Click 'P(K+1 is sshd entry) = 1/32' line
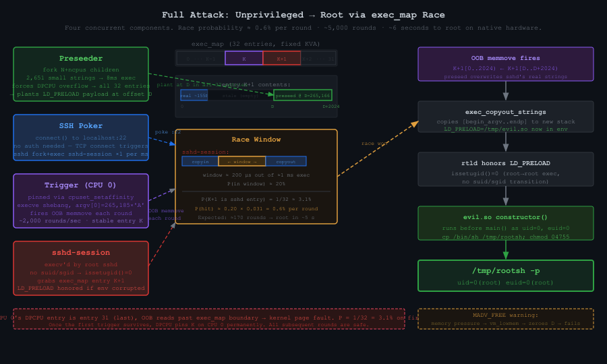The width and height of the screenshot is (607, 364). click(256, 200)
